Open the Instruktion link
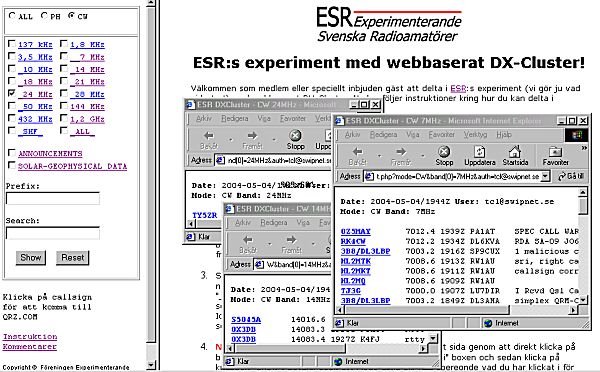Image resolution: width=600 pixels, height=372 pixels. pyautogui.click(x=30, y=337)
